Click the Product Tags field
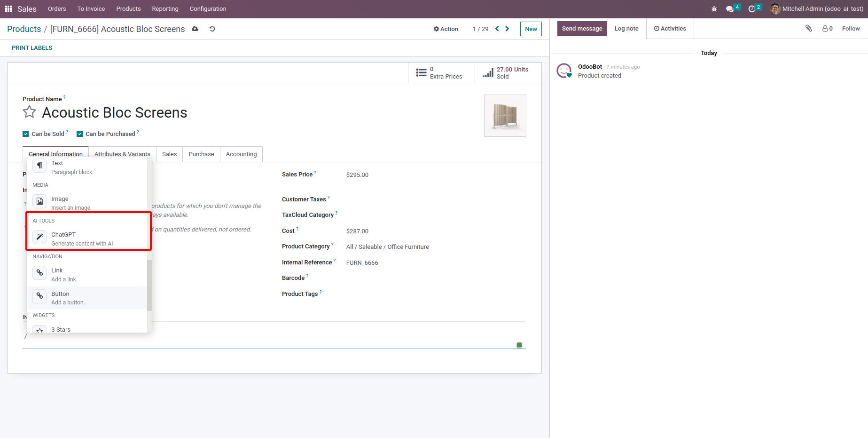Screen dimensions: 868x438 (x=436, y=294)
